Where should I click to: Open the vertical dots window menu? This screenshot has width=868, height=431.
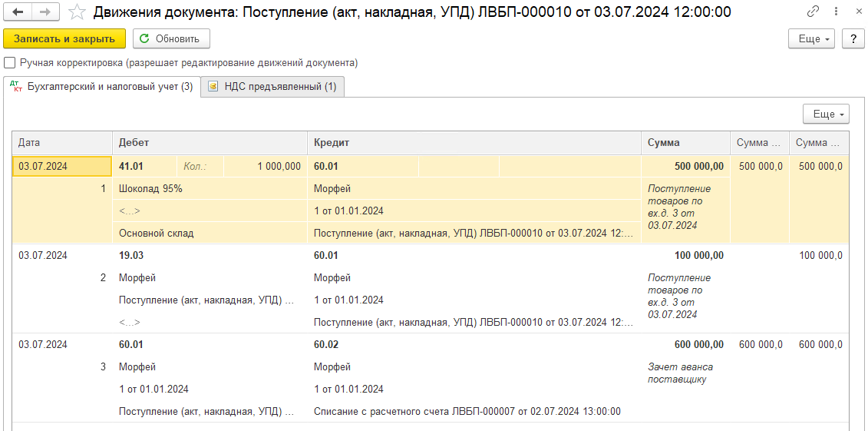[x=837, y=11]
